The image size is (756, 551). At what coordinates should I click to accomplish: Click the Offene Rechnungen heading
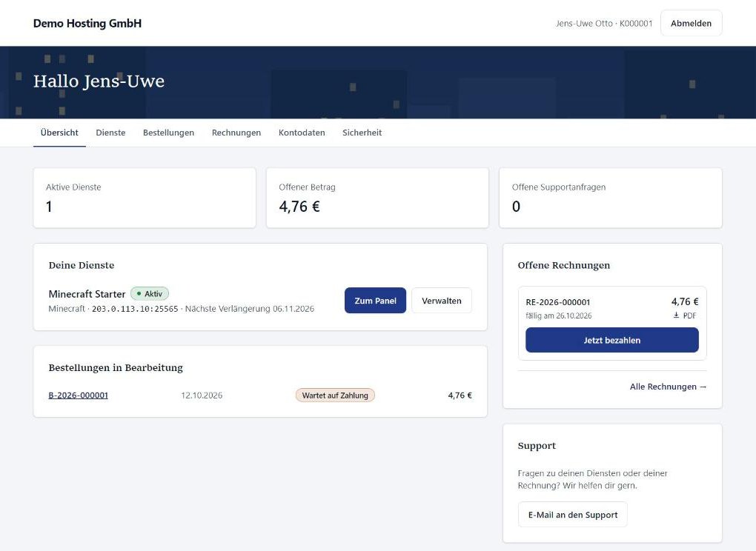coord(563,265)
